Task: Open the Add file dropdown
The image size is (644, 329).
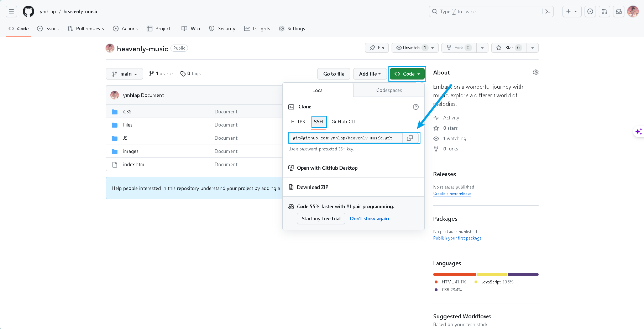Action: click(x=370, y=74)
